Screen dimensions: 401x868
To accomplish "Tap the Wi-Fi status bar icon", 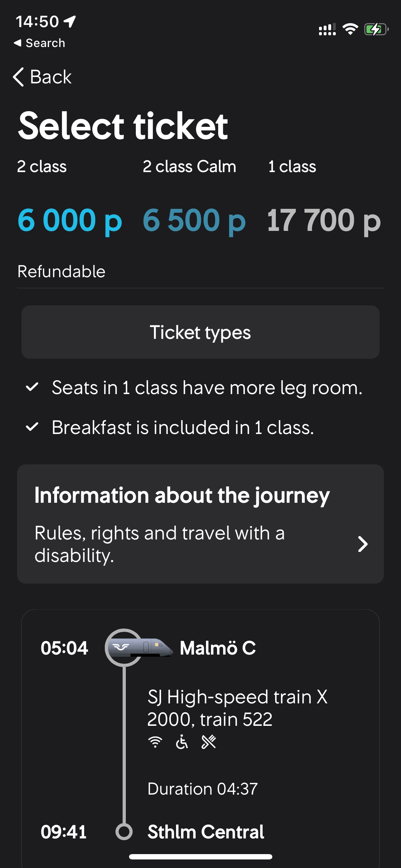I will [x=350, y=29].
